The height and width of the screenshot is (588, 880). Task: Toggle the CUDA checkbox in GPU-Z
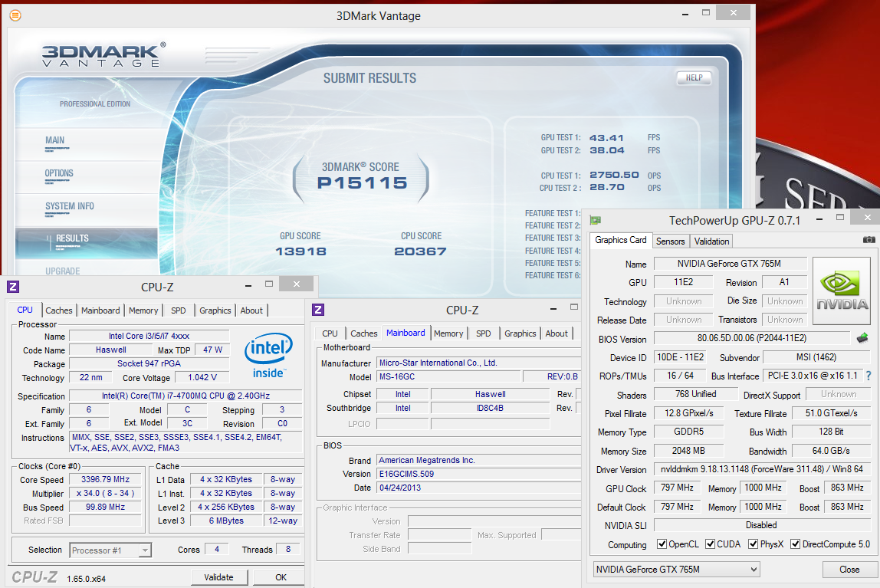click(x=710, y=544)
